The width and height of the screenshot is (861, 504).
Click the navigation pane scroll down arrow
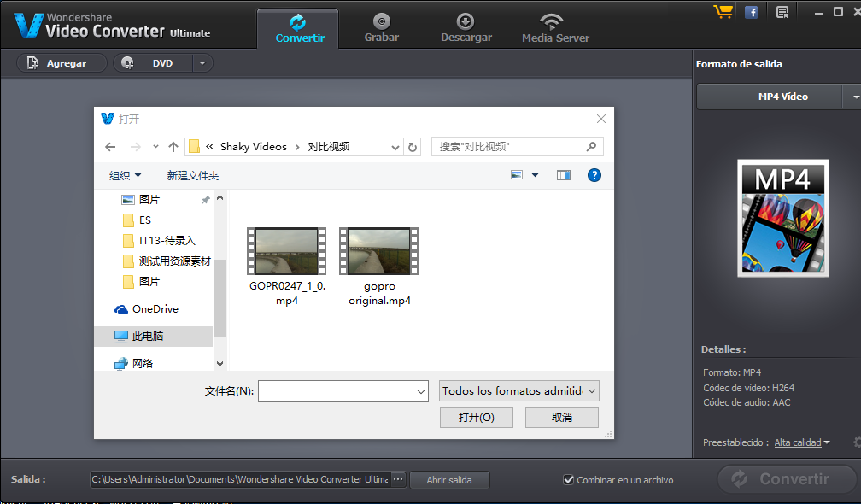click(220, 363)
